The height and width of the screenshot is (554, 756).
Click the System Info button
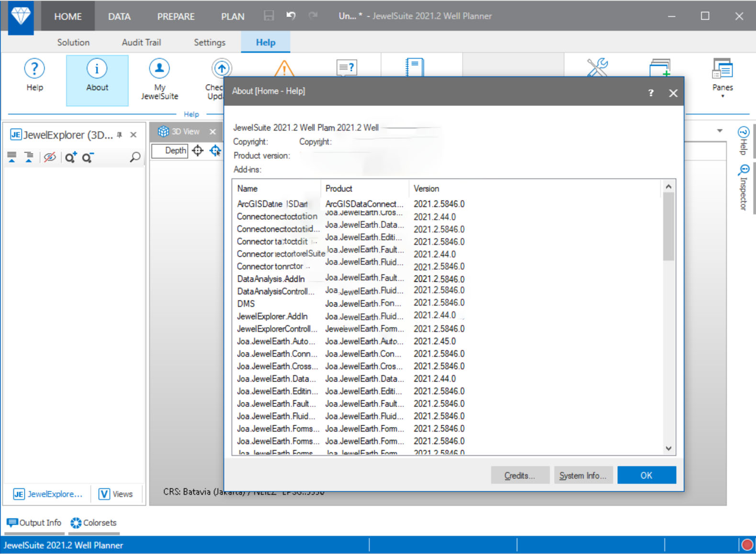click(583, 475)
